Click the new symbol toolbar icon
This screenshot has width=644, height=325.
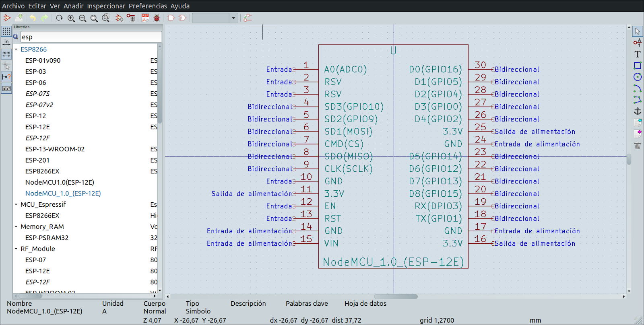click(x=7, y=18)
